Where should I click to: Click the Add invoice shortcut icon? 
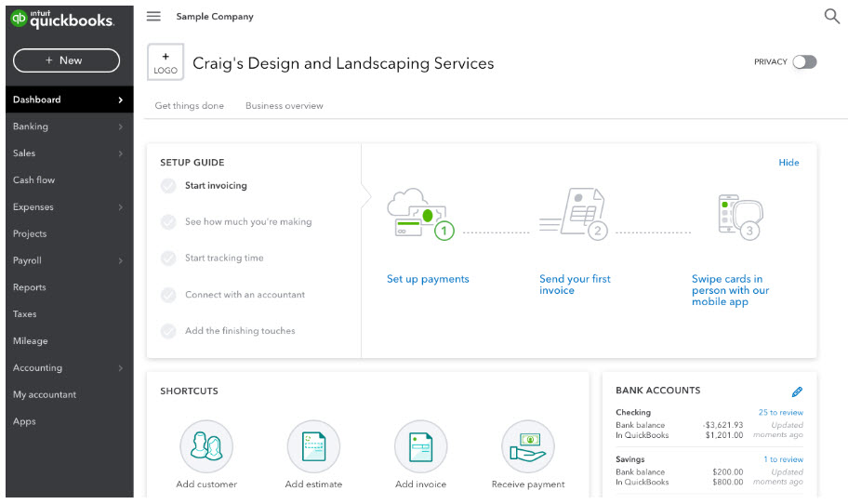(x=421, y=446)
